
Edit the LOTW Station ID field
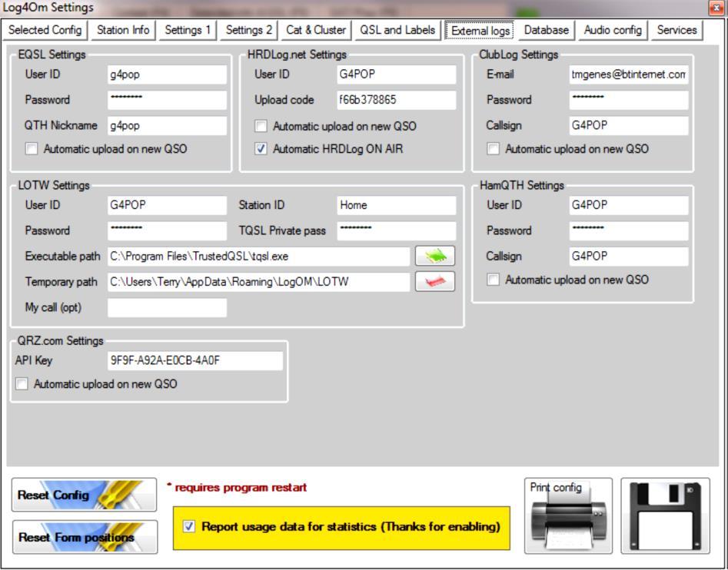point(397,205)
